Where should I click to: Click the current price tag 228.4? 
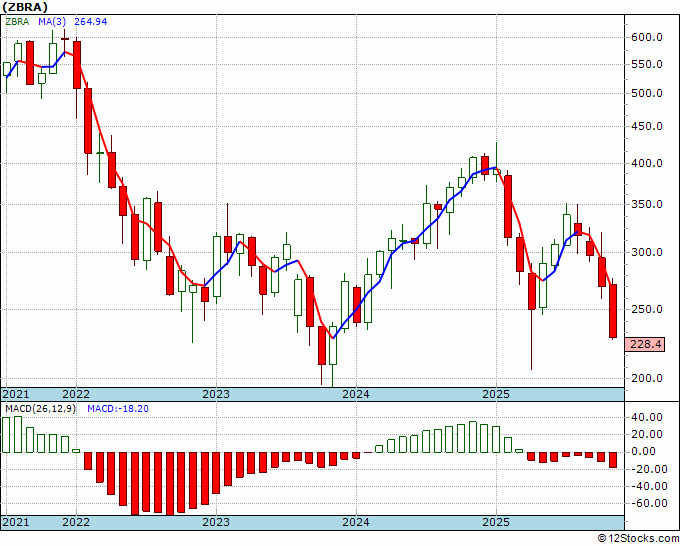click(x=645, y=344)
